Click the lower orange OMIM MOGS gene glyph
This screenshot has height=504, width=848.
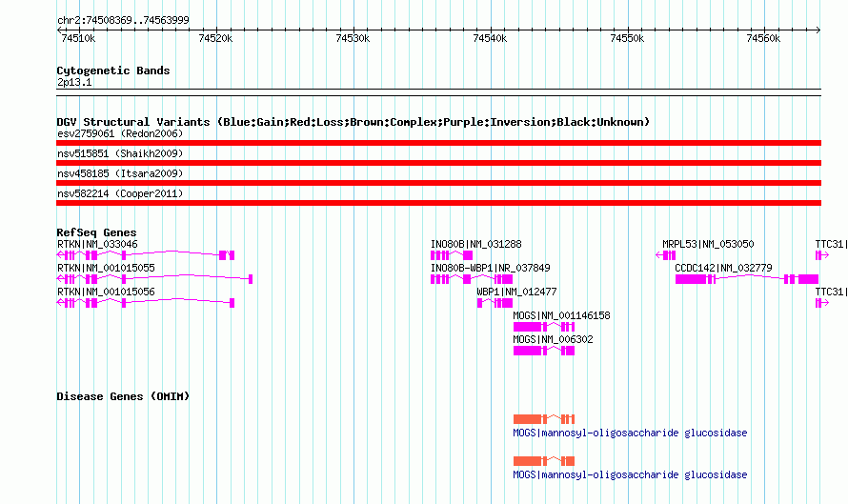pos(543,461)
